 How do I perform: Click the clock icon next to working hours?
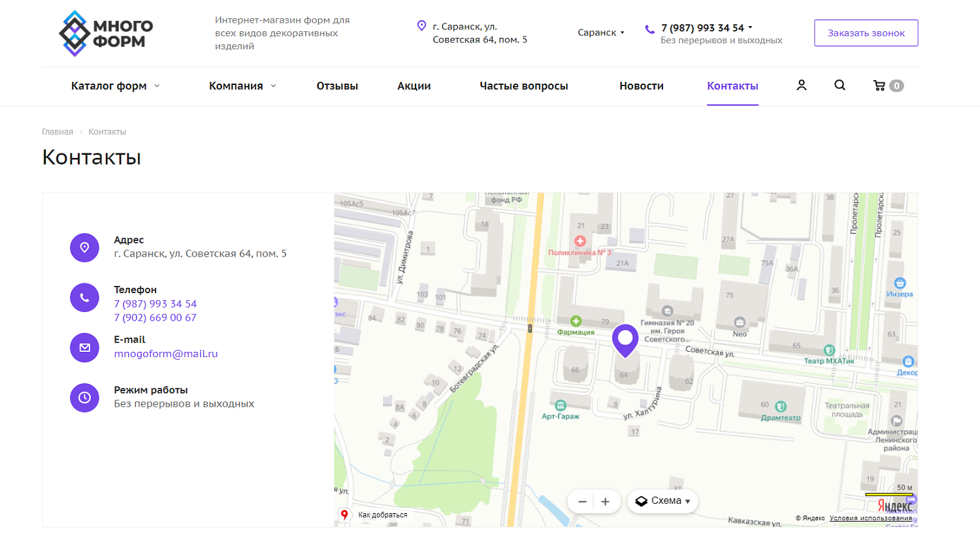click(84, 398)
